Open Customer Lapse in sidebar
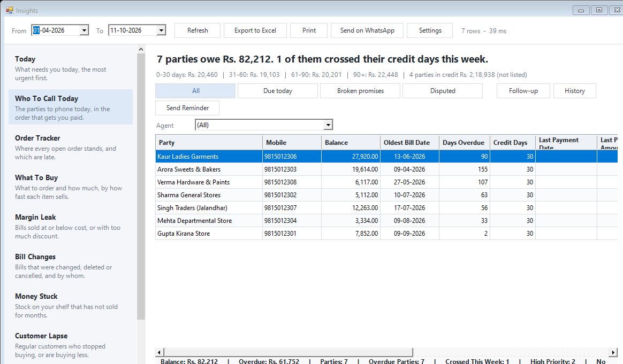 pyautogui.click(x=71, y=345)
